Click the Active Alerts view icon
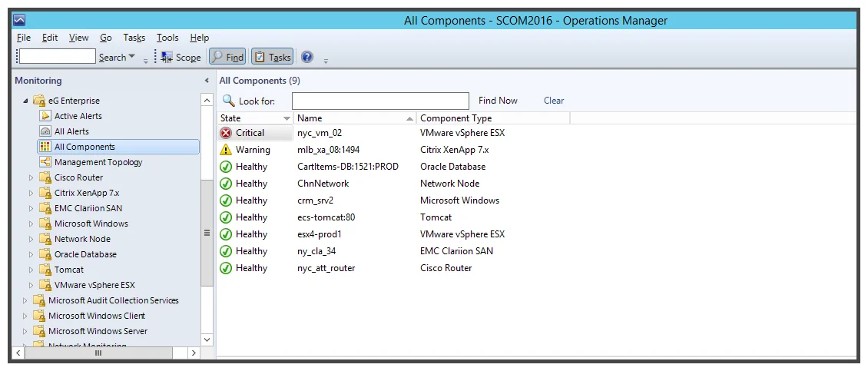 coord(45,116)
